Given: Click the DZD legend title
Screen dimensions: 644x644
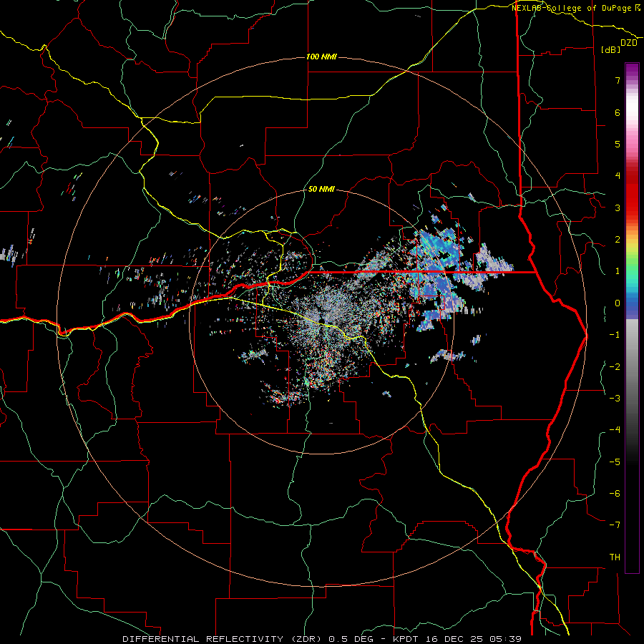Looking at the screenshot, I should tap(629, 43).
